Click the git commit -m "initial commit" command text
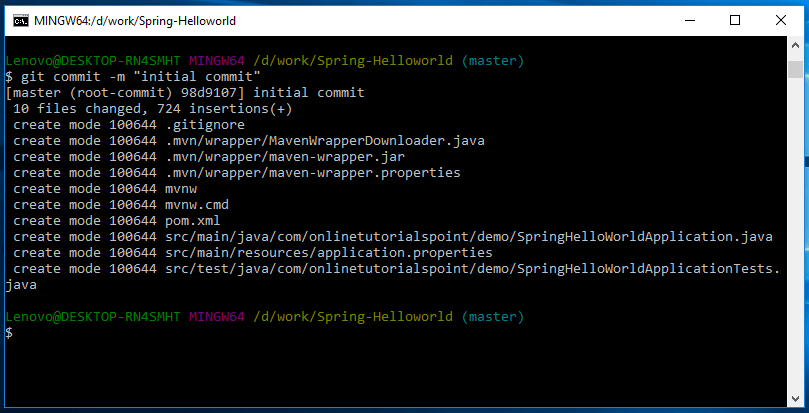Screen dimensions: 809x413 (139, 77)
